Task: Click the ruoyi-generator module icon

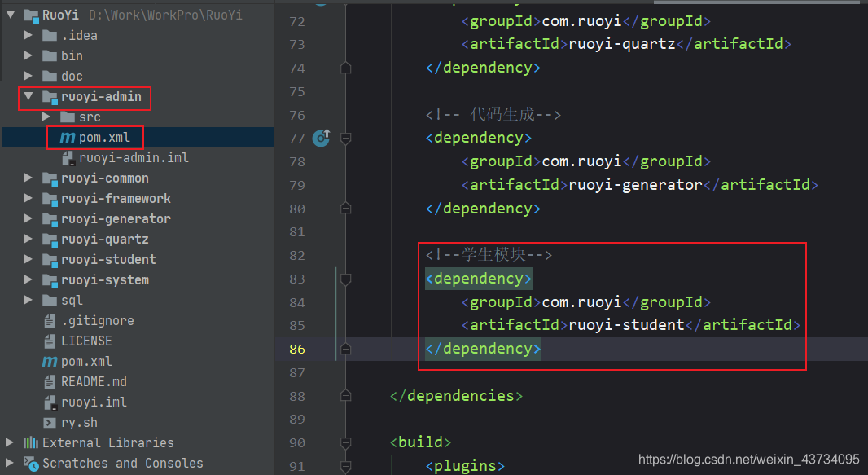Action: pyautogui.click(x=50, y=220)
